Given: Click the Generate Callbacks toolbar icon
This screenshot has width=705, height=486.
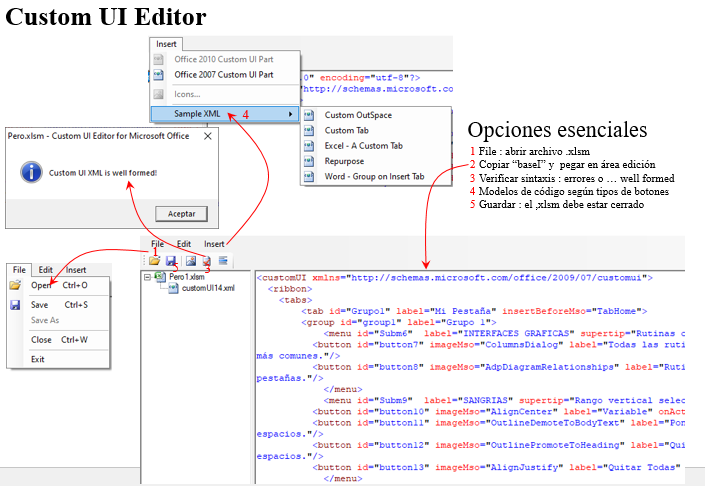Looking at the screenshot, I should point(223,260).
